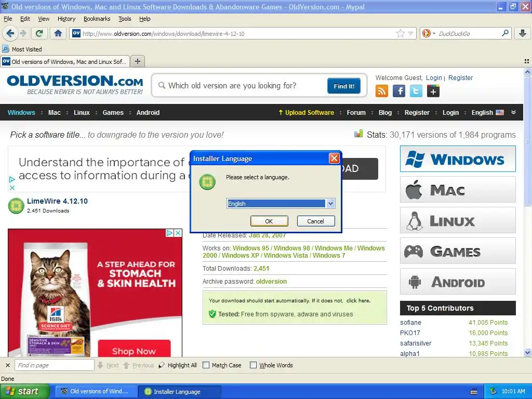Open the Edit menu

[x=25, y=19]
